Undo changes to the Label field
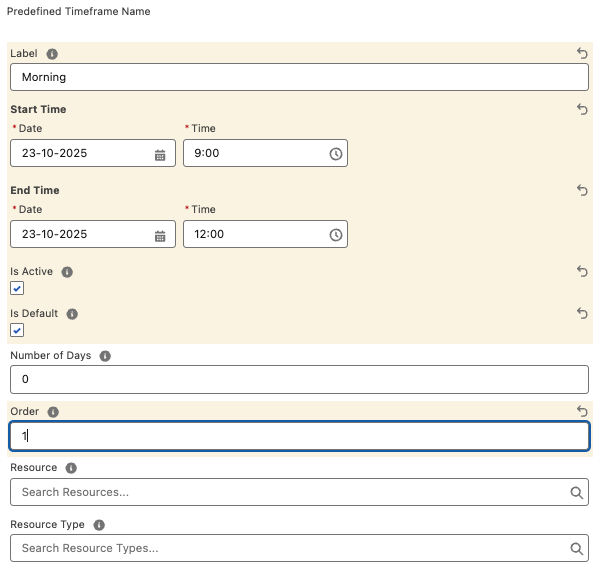This screenshot has height=568, width=601. pyautogui.click(x=582, y=54)
